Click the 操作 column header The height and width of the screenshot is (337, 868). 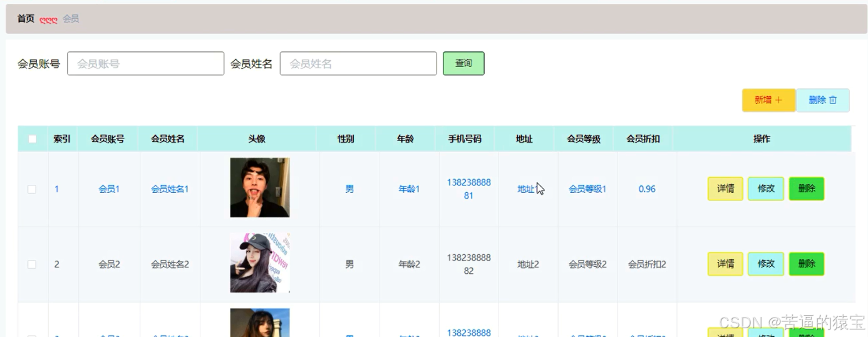[762, 139]
